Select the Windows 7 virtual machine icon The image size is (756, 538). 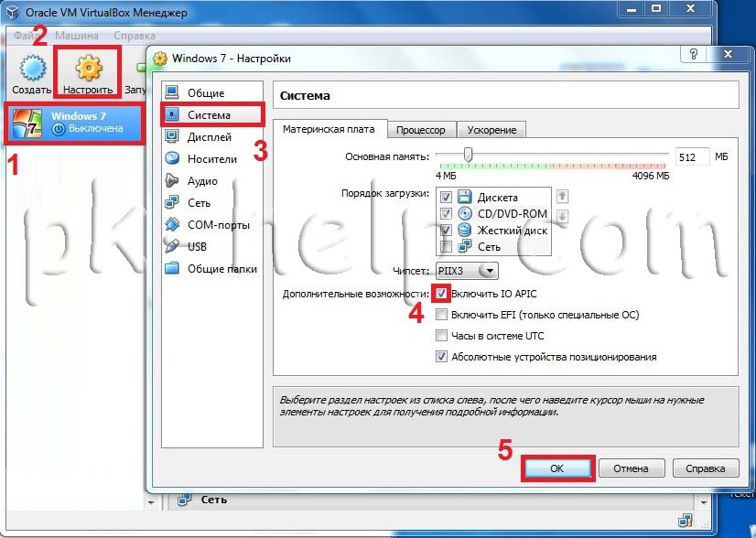point(27,124)
